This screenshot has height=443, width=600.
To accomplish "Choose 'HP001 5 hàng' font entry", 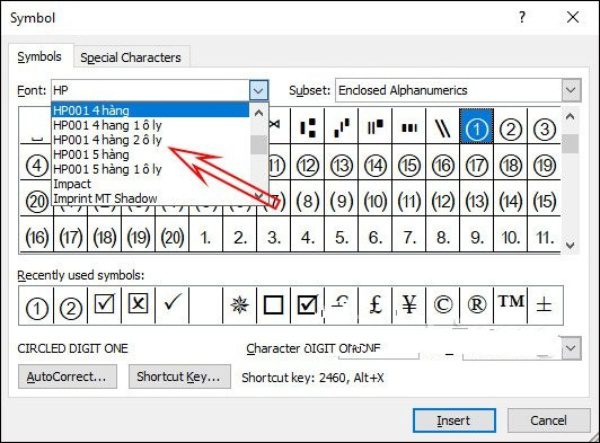I will pos(150,155).
